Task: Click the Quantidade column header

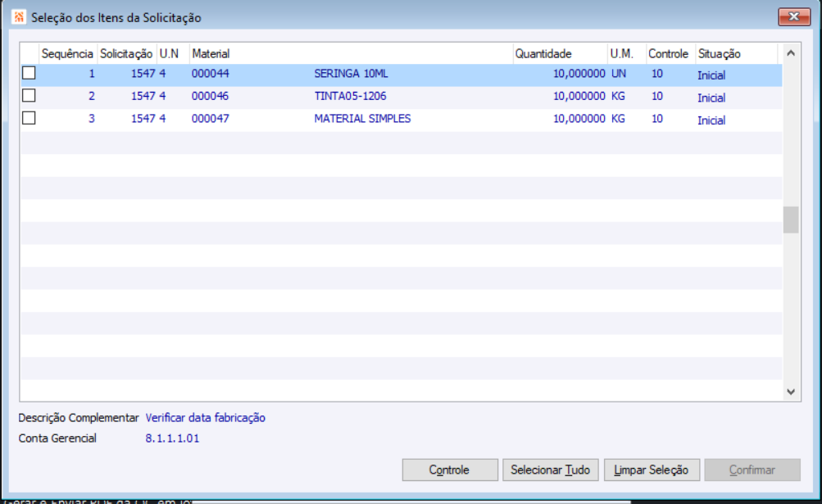Action: [560, 53]
